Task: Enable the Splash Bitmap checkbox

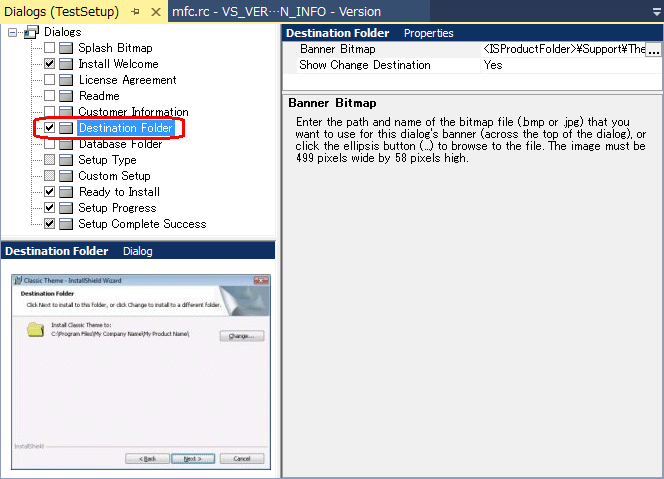Action: point(49,48)
